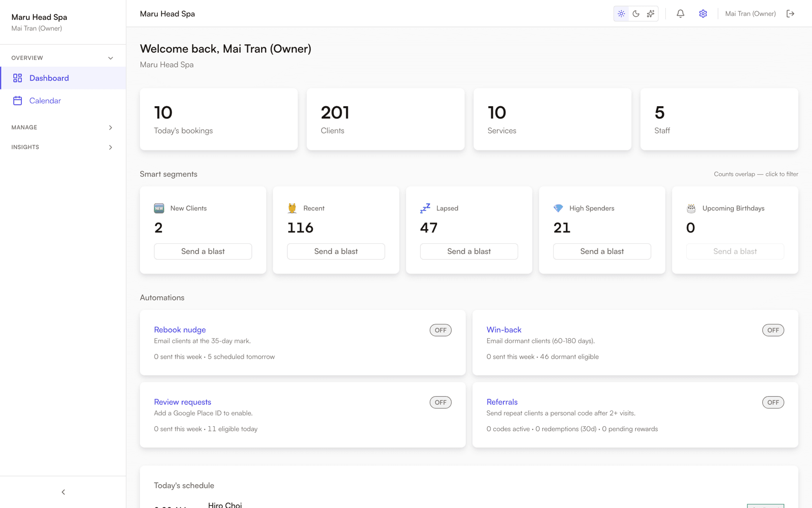Send a blast to Upcoming Birthdays
This screenshot has height=508, width=812.
point(735,251)
